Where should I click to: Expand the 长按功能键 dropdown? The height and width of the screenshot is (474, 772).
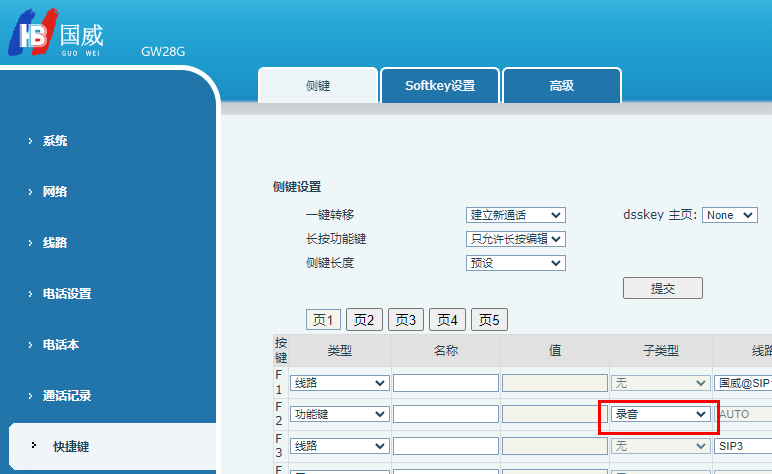[x=515, y=239]
